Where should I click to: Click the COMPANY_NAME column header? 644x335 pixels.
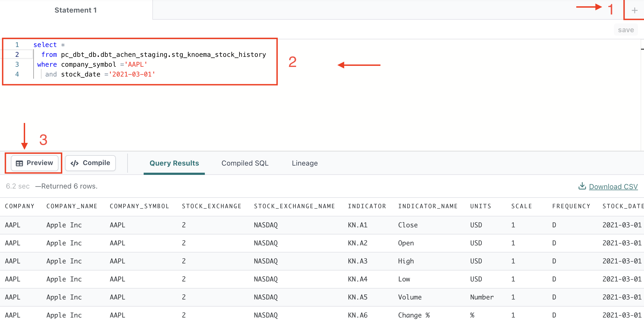pos(72,206)
